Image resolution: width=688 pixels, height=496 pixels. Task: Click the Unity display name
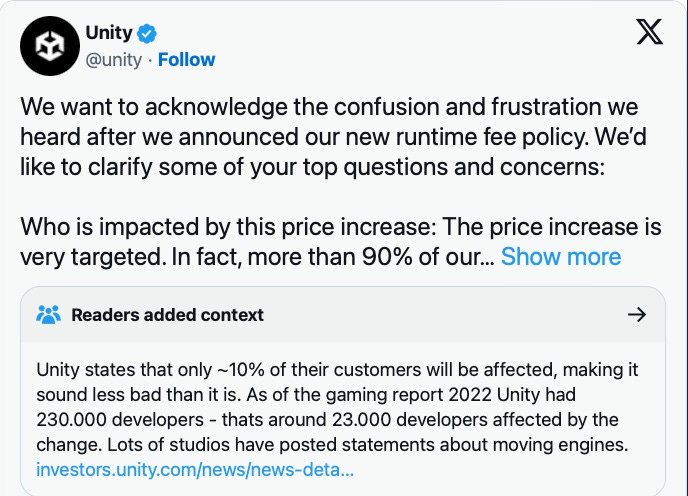point(109,33)
